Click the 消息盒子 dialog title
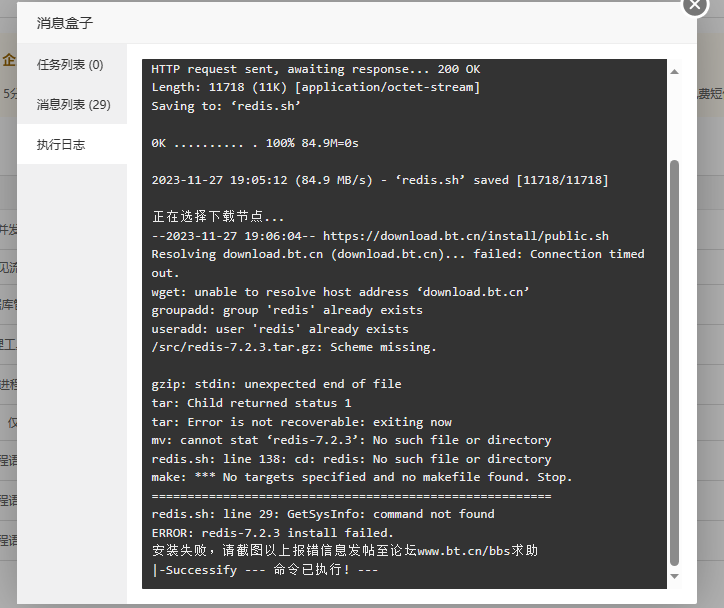Image resolution: width=724 pixels, height=608 pixels. point(65,23)
